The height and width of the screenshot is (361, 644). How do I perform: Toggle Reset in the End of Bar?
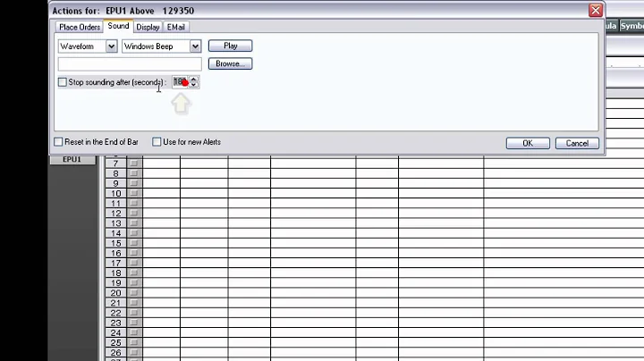point(58,142)
